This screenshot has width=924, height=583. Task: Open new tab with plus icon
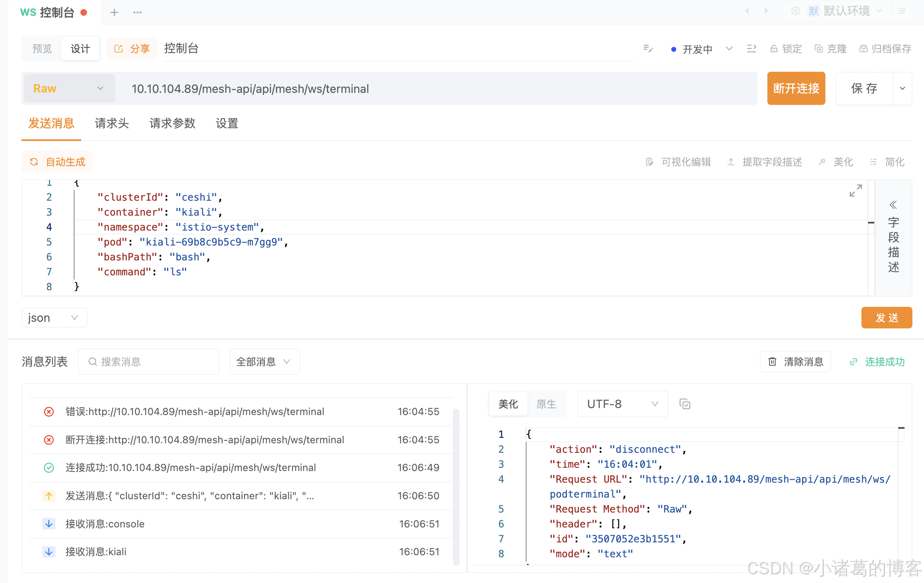click(114, 12)
